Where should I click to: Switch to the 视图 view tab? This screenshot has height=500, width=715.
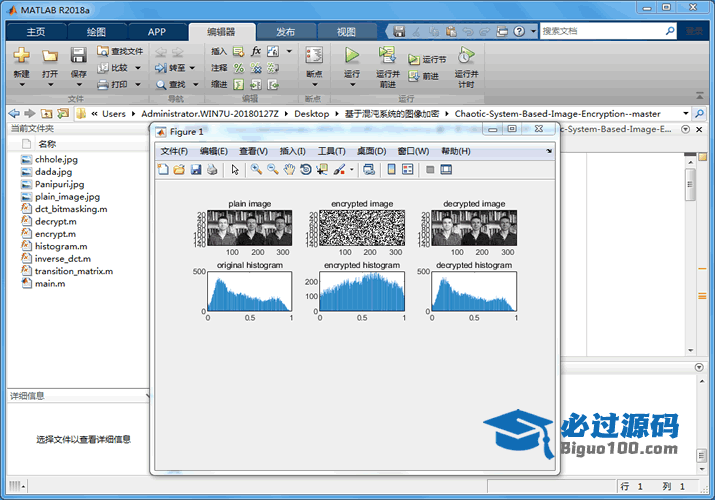click(346, 31)
